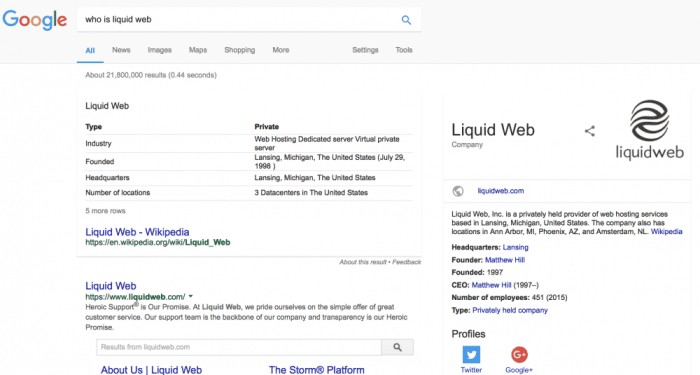The width and height of the screenshot is (700, 375).
Task: Open the Liquid Web official site result
Action: pyautogui.click(x=111, y=286)
